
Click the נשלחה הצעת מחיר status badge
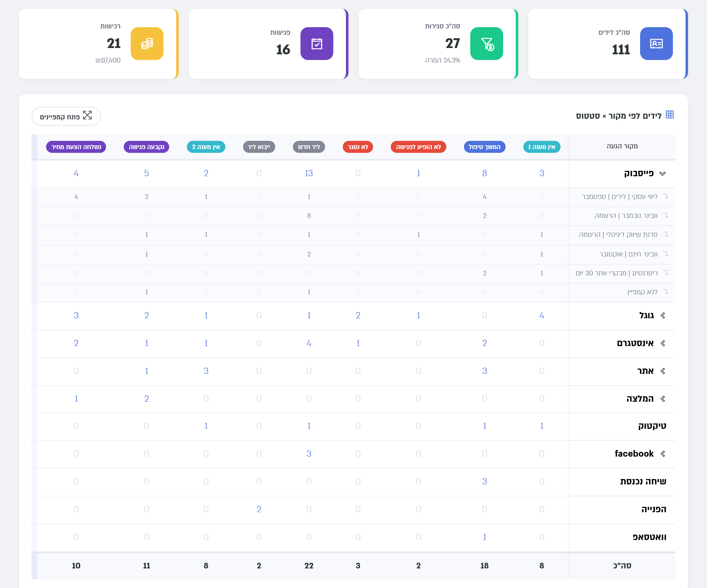coord(76,147)
